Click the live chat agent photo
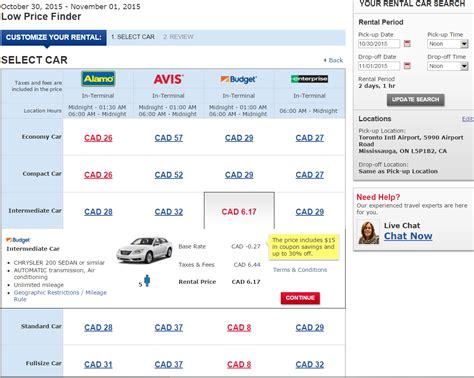474x378 pixels. pos(369,232)
